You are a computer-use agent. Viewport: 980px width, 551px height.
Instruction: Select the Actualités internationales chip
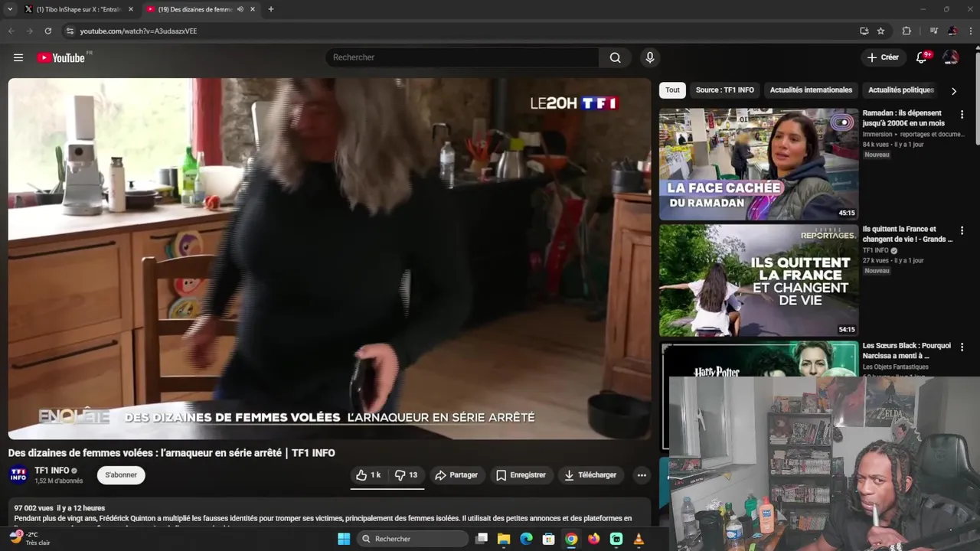click(x=811, y=90)
